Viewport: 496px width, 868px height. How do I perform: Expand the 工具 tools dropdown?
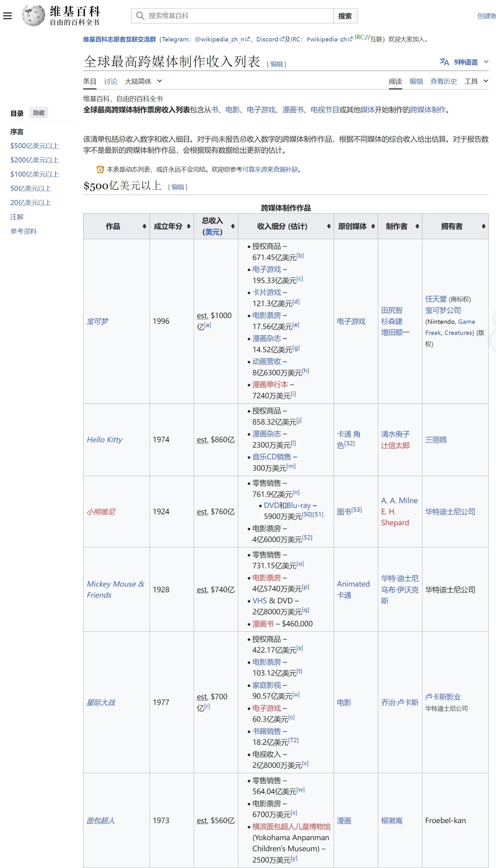click(476, 81)
